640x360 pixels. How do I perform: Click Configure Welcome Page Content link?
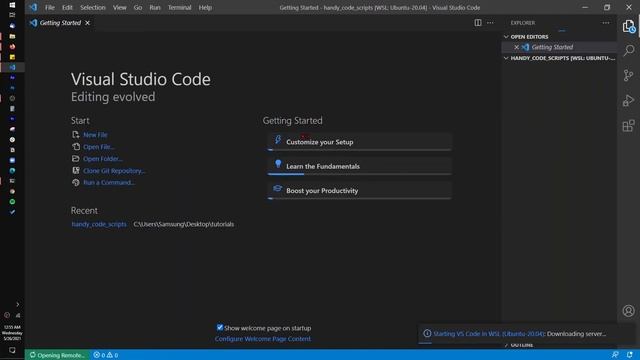tap(263, 339)
